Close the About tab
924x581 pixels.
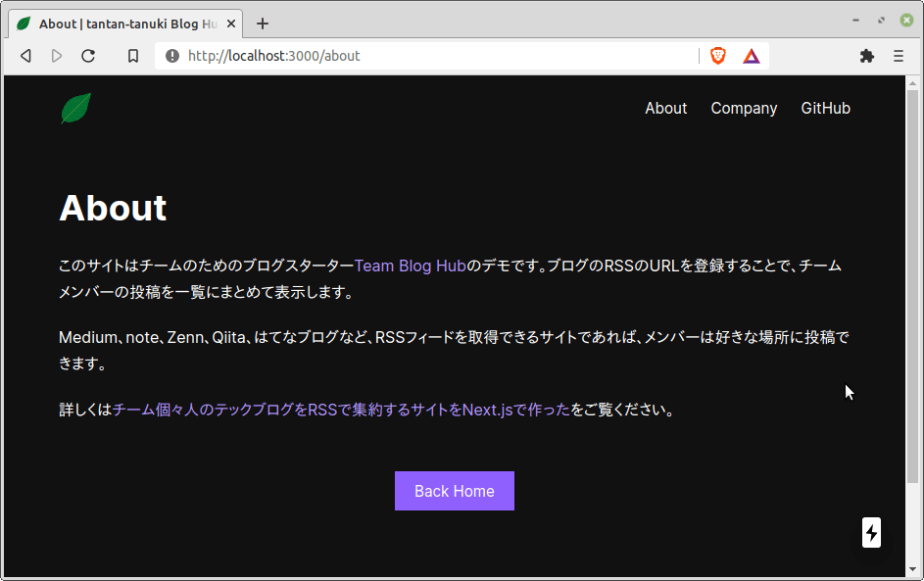pyautogui.click(x=231, y=24)
